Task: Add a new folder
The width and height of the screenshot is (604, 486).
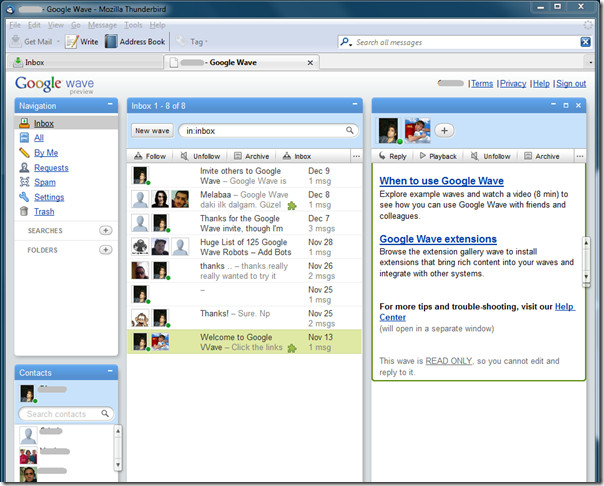Action: [106, 250]
